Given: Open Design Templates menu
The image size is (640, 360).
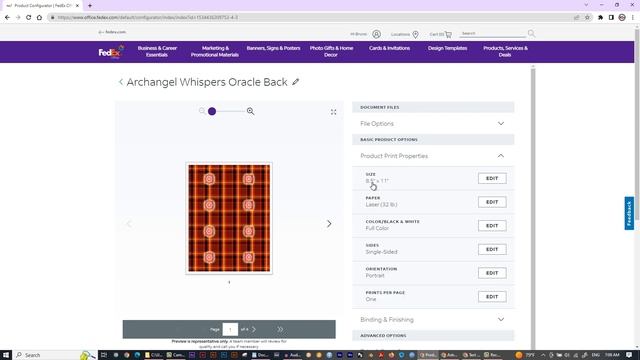Looking at the screenshot, I should pos(447,48).
